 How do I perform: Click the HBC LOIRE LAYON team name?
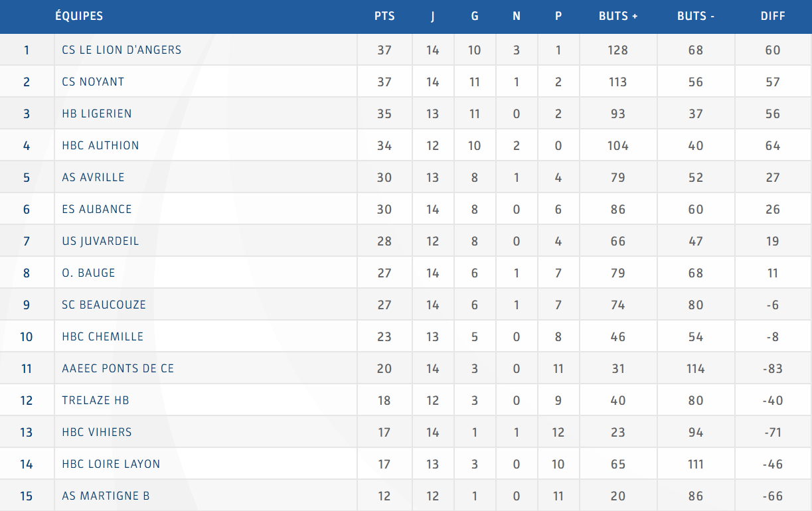coord(111,464)
